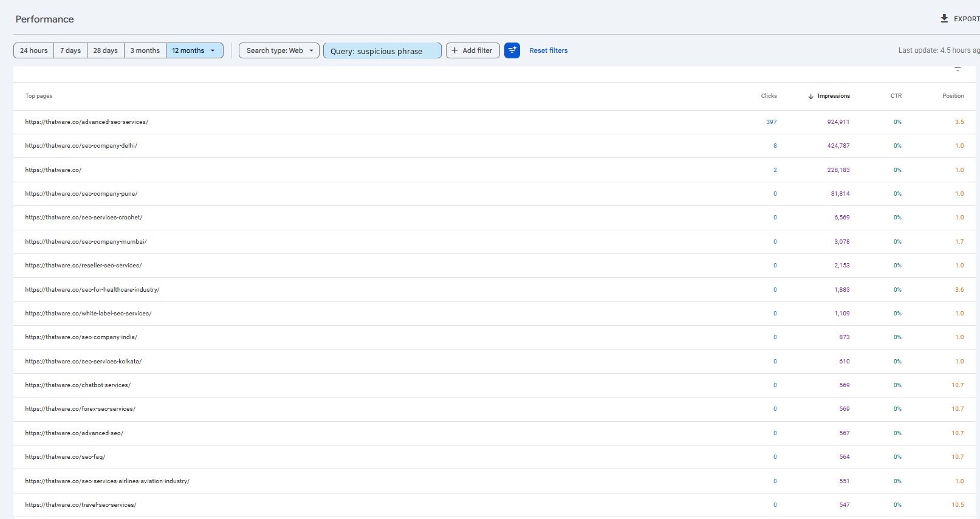Viewport: 980px width, 519px height.
Task: Open the seo-services-kolkata page row
Action: click(495, 362)
